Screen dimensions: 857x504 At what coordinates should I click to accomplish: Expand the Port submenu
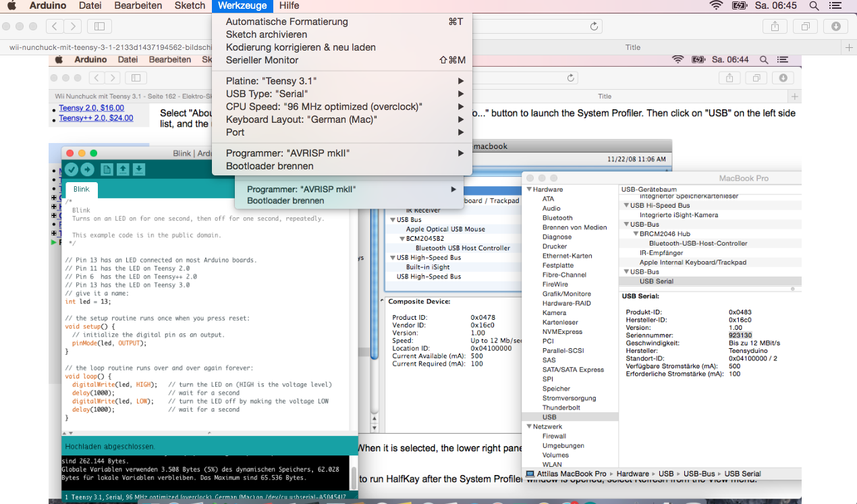pos(342,132)
